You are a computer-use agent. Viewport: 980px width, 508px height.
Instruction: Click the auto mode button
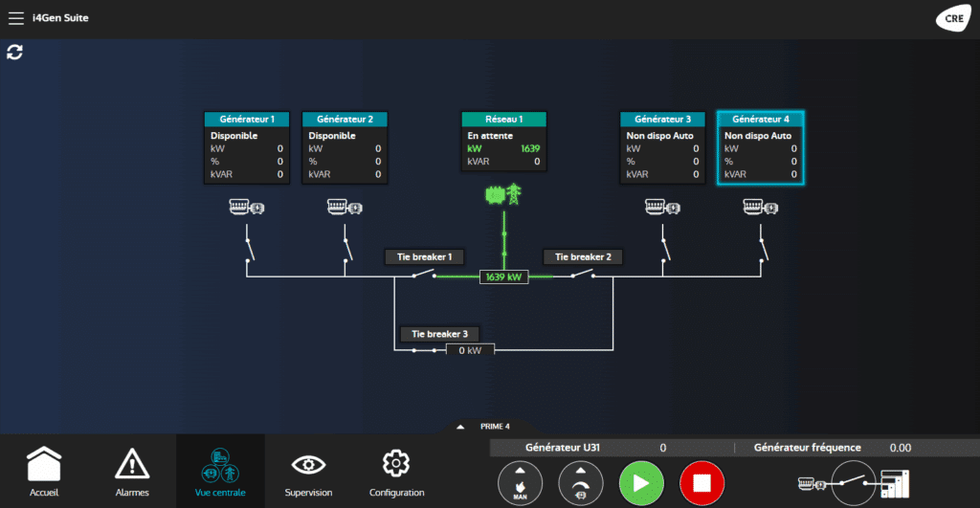pos(580,481)
